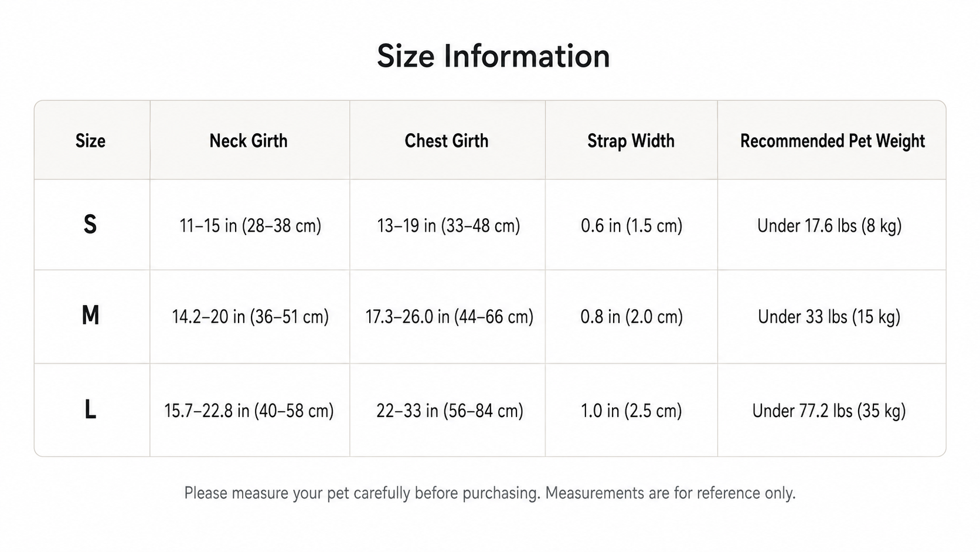The image size is (980, 552).
Task: Select the 0.6 in strap width cell
Action: 632,226
